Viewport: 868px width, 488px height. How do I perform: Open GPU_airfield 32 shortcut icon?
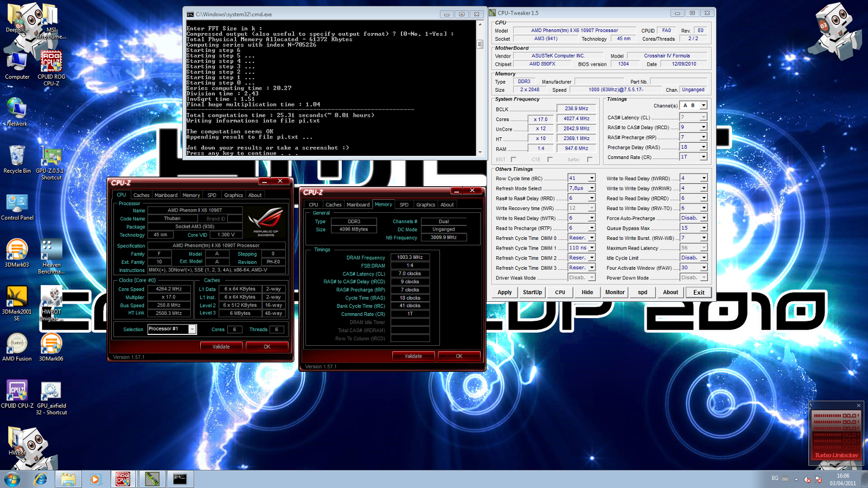pyautogui.click(x=51, y=398)
